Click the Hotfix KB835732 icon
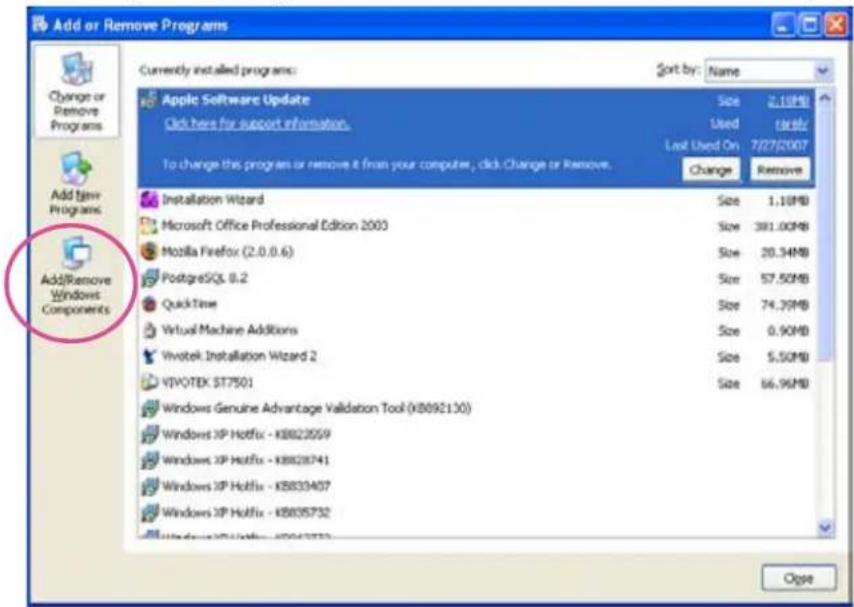854x607 pixels. 149,513
